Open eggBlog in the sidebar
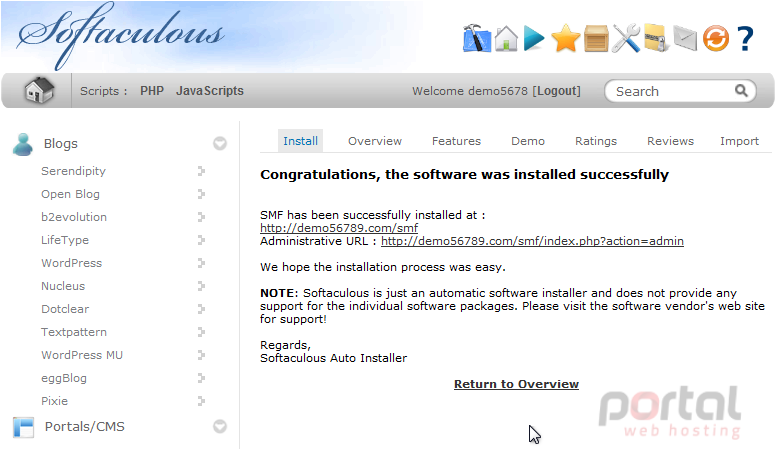This screenshot has height=450, width=776. tap(64, 379)
